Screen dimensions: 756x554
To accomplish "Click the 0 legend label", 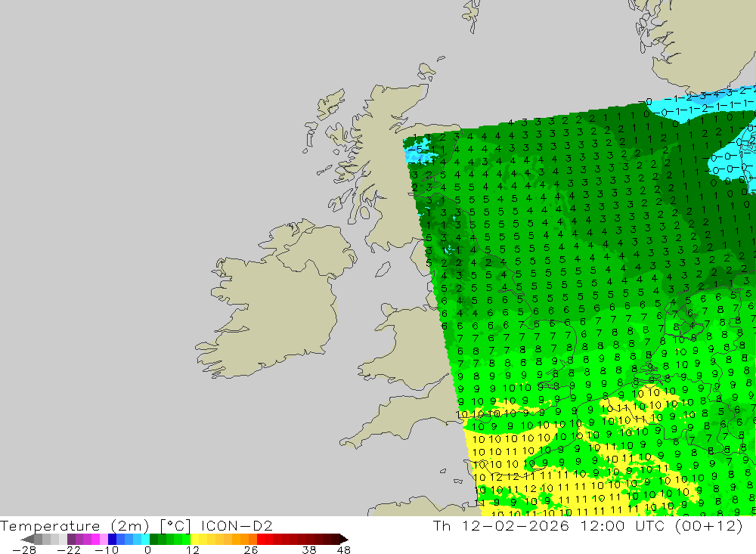I will 147,550.
